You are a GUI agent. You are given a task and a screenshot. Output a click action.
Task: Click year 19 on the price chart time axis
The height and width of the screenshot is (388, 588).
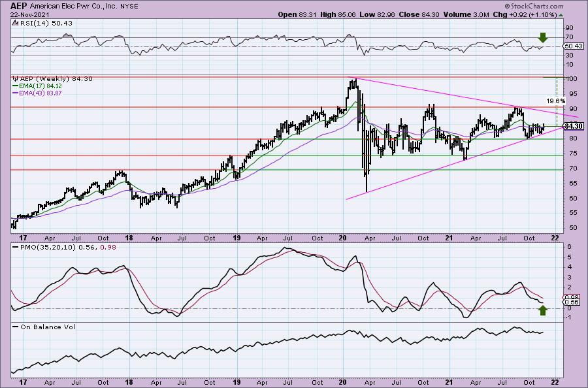pos(237,238)
